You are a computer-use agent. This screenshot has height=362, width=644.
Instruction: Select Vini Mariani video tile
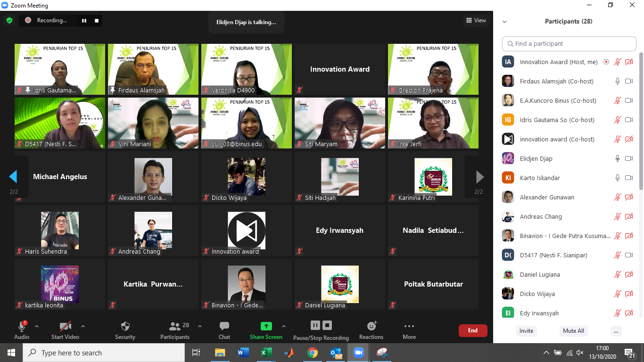(x=153, y=123)
